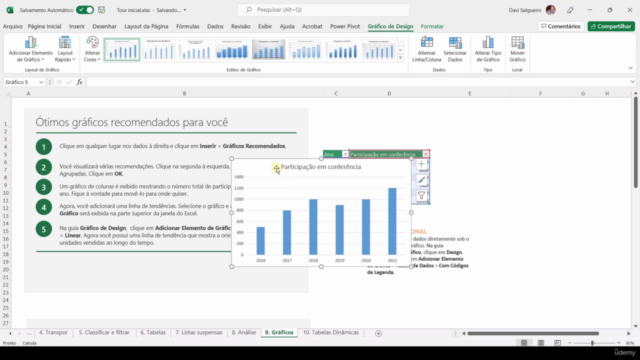Switch to 10. Tabelas Dinâmicas sheet
Screen dimensions: 640x360
tap(331, 333)
